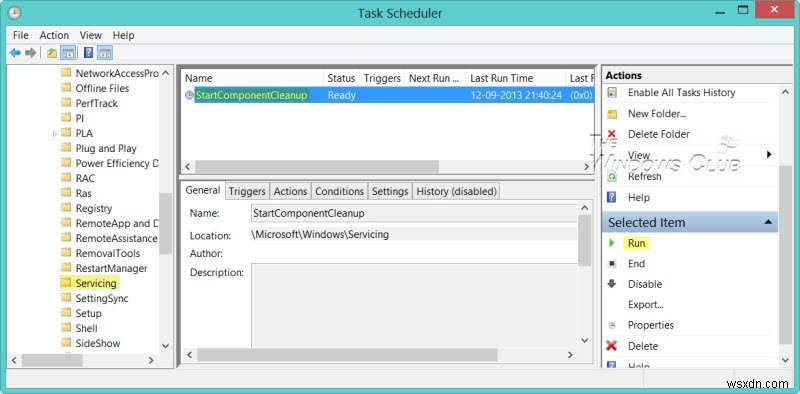Click the Shell folder icon

66,328
